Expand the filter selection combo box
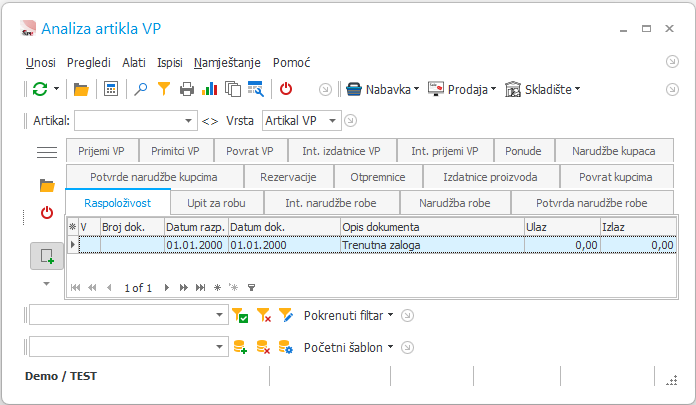 219,315
